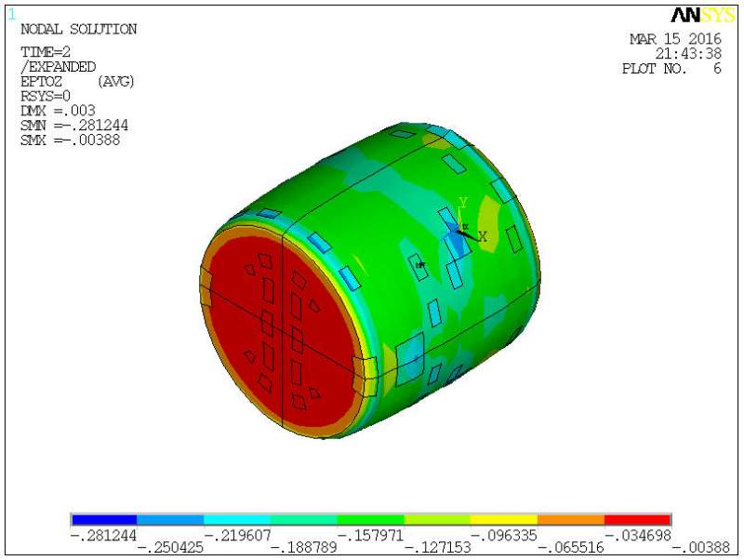
Task: Click the /EXPANDED label
Action: click(x=58, y=66)
